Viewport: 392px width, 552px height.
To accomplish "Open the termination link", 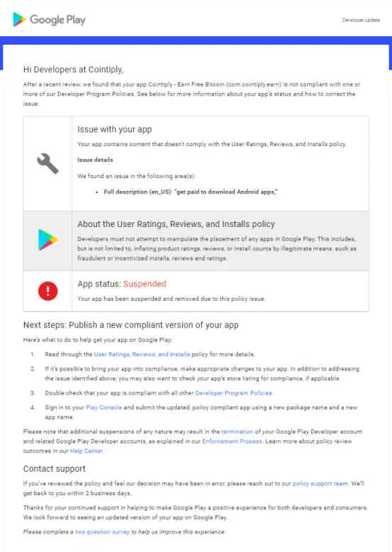I will [x=237, y=431].
